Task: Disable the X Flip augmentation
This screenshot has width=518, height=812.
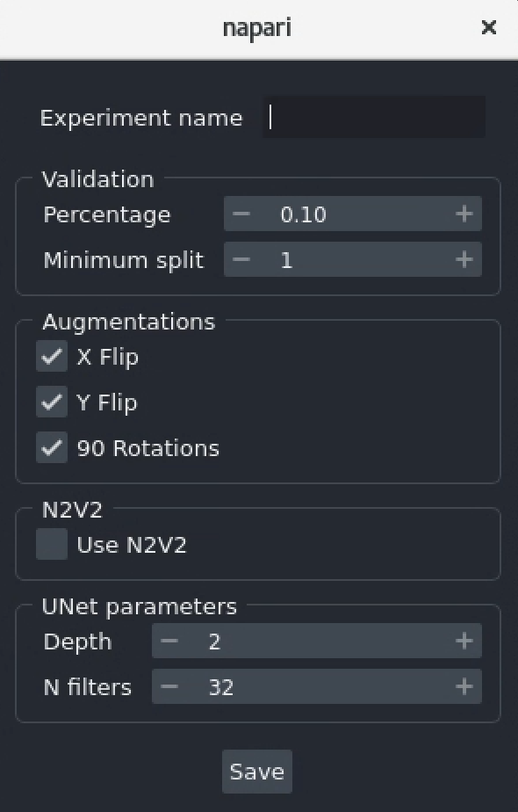Action: 51,356
